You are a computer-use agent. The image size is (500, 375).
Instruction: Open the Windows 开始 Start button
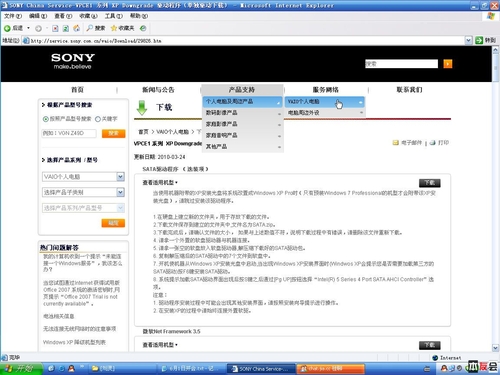(x=21, y=369)
